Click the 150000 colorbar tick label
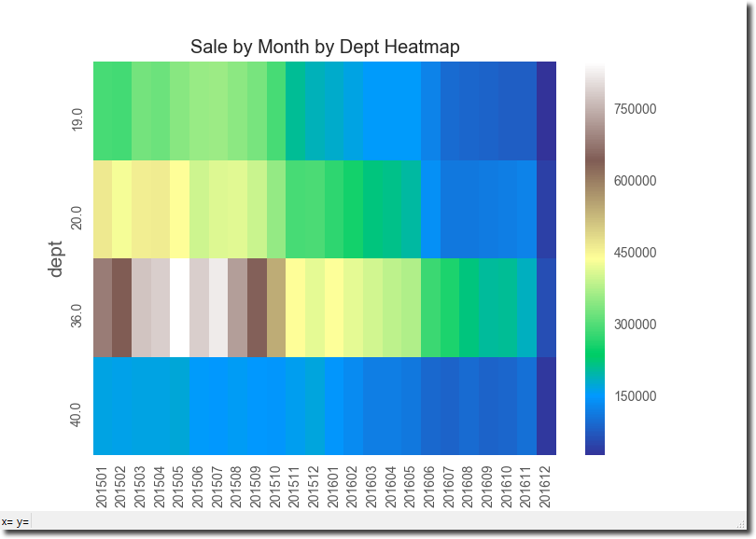 635,396
